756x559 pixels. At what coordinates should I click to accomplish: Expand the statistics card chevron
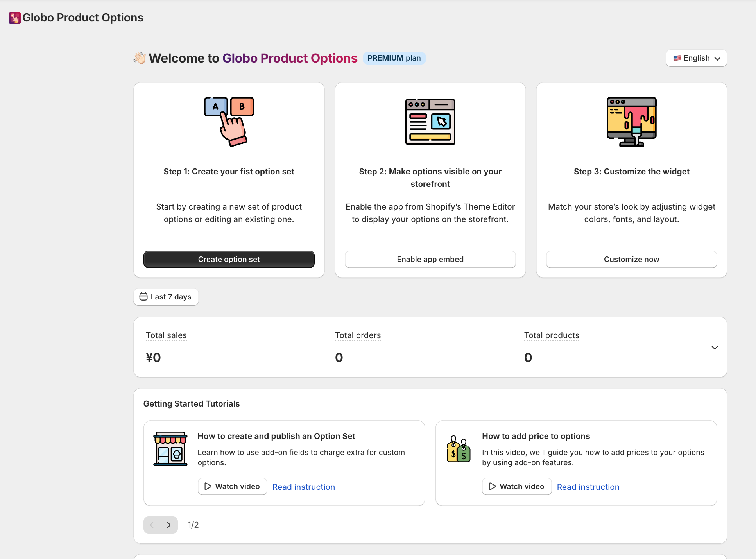click(714, 348)
